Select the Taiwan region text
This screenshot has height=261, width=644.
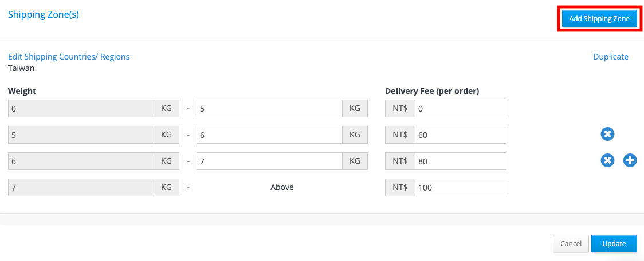point(21,68)
